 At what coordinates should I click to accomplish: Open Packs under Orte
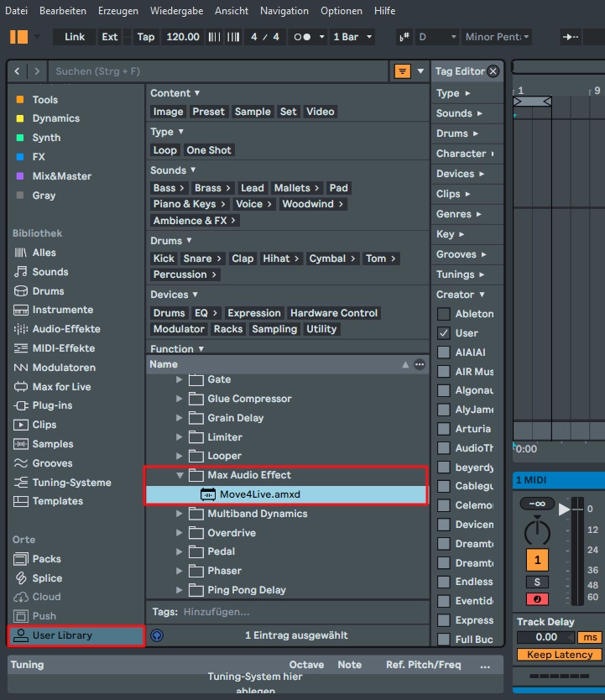37,558
